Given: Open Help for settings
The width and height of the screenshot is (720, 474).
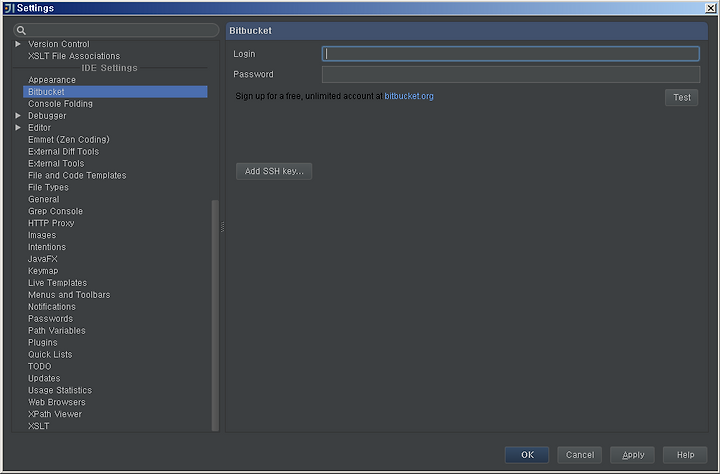Looking at the screenshot, I should pyautogui.click(x=685, y=455).
